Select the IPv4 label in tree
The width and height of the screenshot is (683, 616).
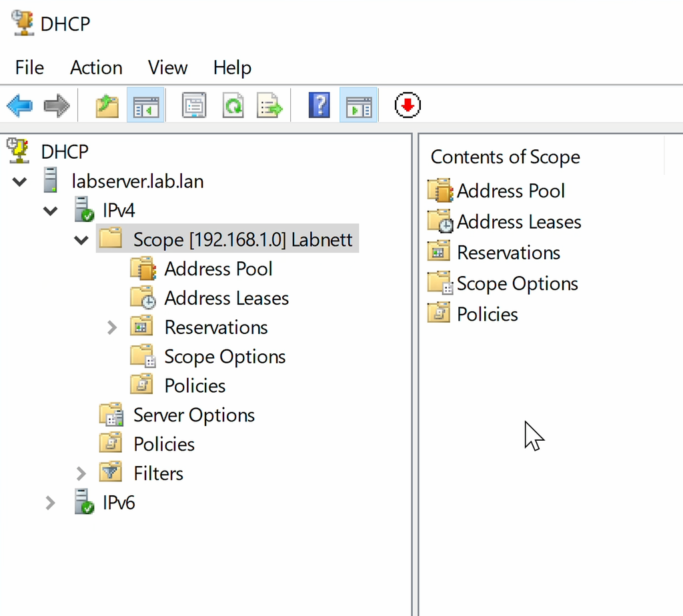(119, 210)
